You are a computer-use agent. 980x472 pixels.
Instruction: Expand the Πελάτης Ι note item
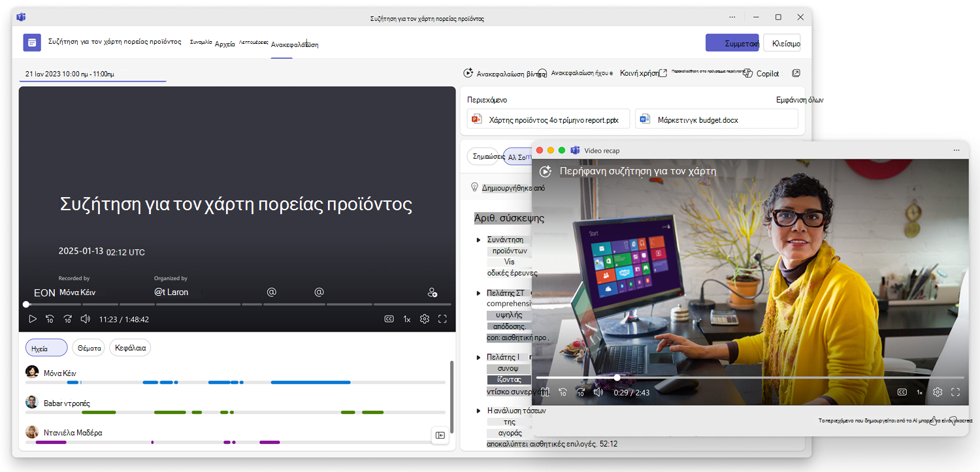pyautogui.click(x=479, y=357)
